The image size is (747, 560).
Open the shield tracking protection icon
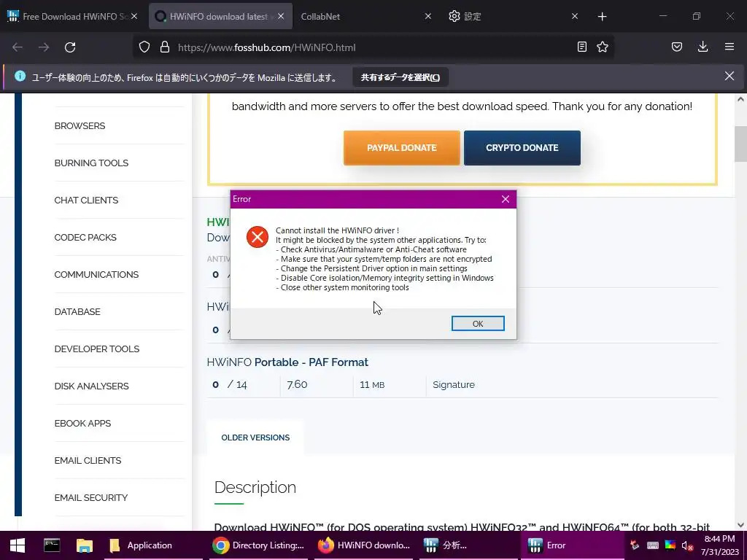coord(144,47)
